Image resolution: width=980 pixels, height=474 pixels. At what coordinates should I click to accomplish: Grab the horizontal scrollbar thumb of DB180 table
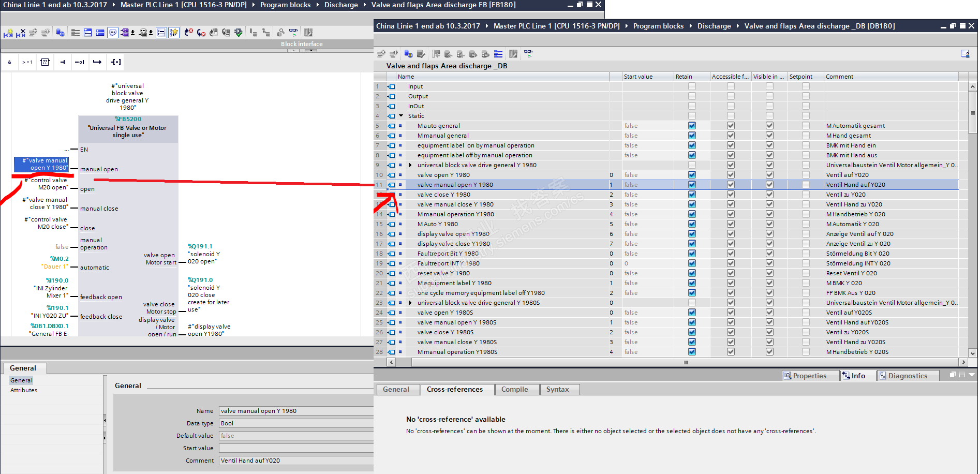pos(685,363)
